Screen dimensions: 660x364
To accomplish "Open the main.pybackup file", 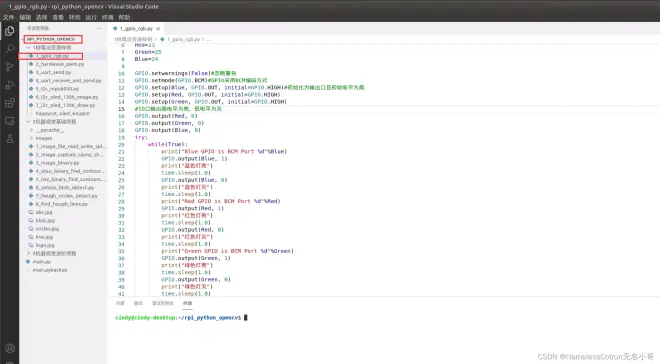I will [50, 270].
